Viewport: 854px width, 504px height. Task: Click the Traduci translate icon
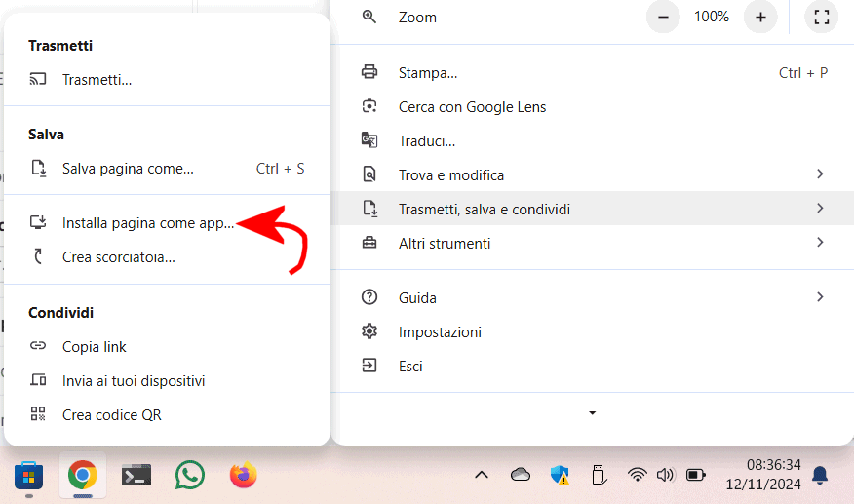tap(369, 140)
